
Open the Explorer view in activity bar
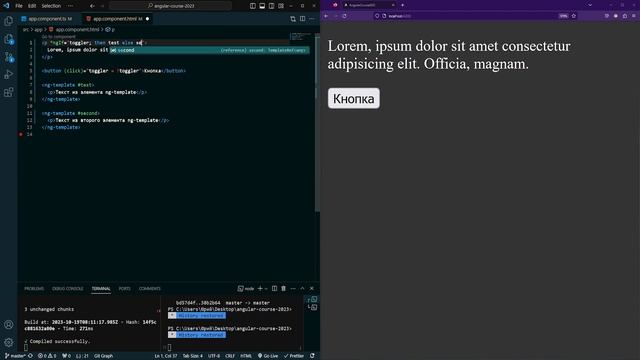click(x=9, y=21)
